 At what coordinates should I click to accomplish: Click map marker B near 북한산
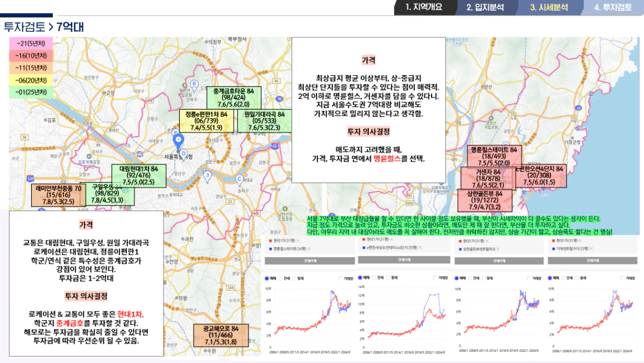coord(194,84)
